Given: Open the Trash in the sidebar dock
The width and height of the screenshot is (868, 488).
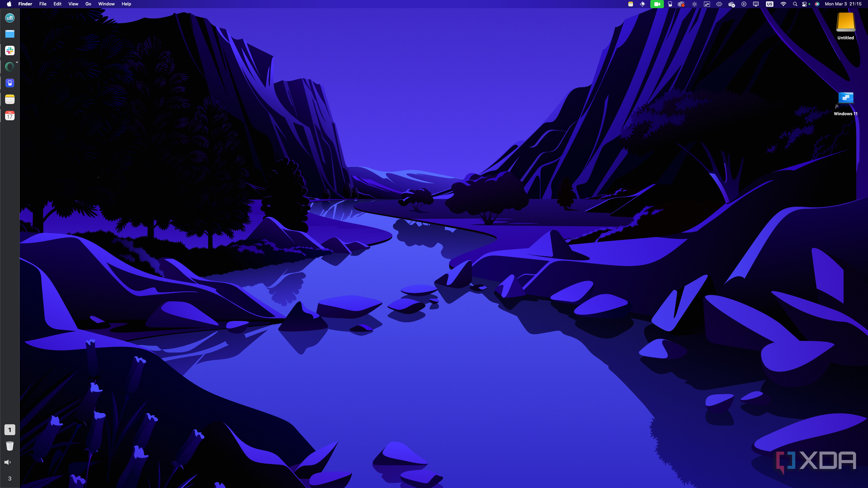Looking at the screenshot, I should click(9, 446).
